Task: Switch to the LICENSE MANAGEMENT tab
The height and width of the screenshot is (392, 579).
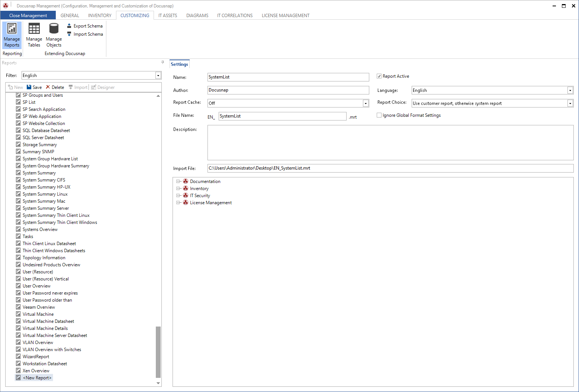Action: click(x=286, y=15)
